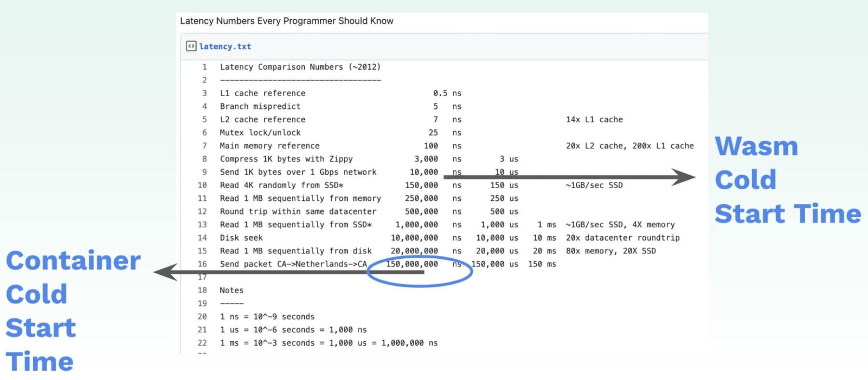Viewport: 868px width, 380px height.
Task: Click the 'Branch mispredict' line text
Action: 260,107
